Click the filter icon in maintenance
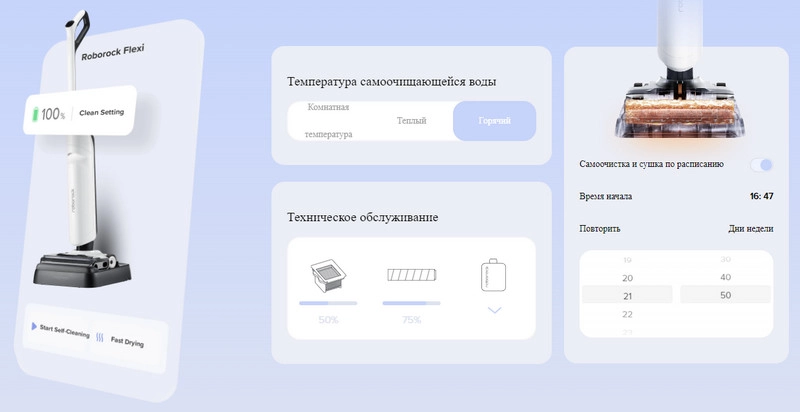Screen dimensions: 800x412 click(328, 273)
